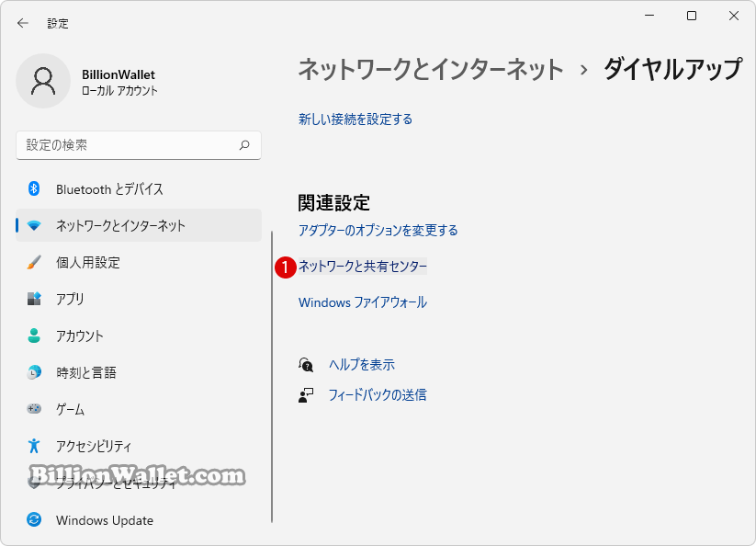The image size is (756, 546).
Task: Click the Wi-Fi network icon in sidebar
Action: tap(34, 225)
